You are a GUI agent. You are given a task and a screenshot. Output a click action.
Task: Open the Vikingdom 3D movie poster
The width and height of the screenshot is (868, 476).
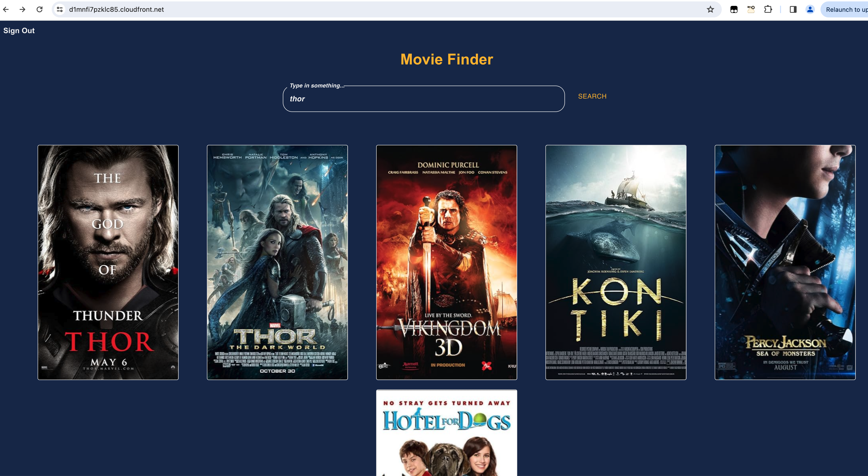(446, 262)
